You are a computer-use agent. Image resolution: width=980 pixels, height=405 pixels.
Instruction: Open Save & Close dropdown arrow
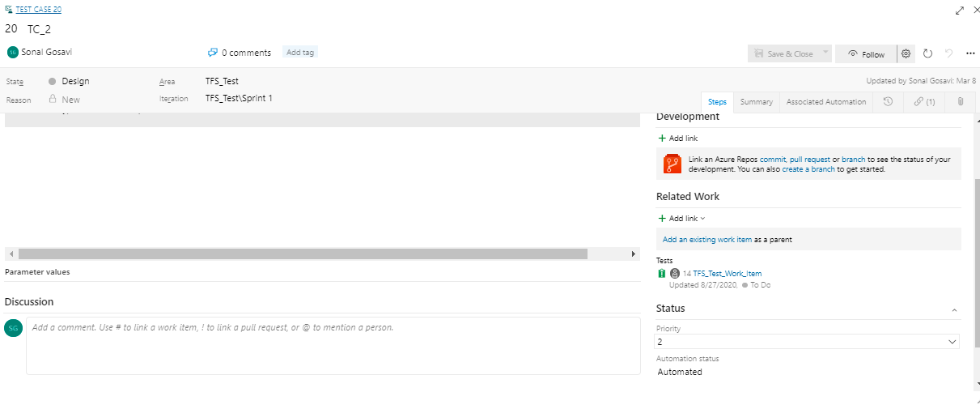click(825, 53)
